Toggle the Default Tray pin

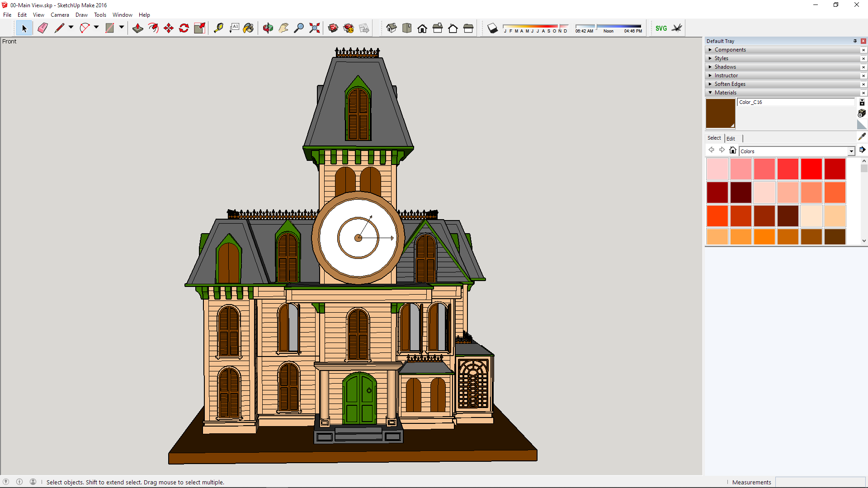(855, 41)
